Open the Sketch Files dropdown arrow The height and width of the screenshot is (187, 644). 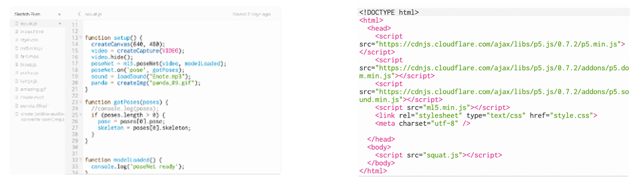(59, 14)
